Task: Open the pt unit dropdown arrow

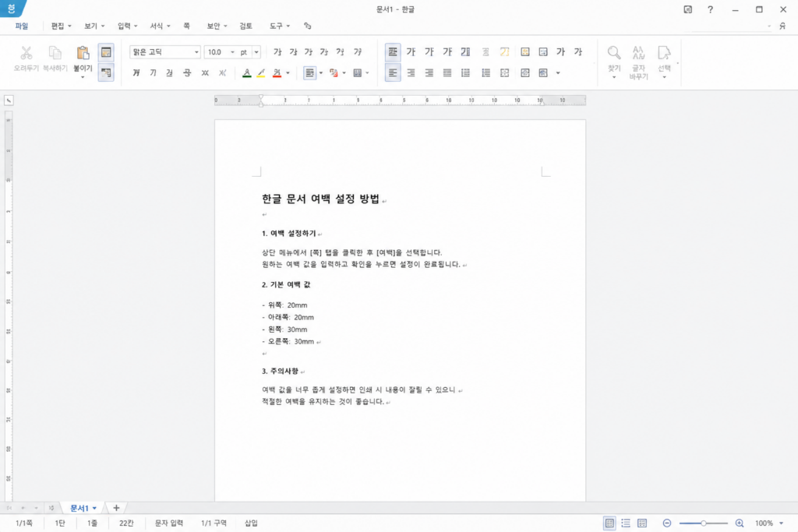Action: click(256, 52)
